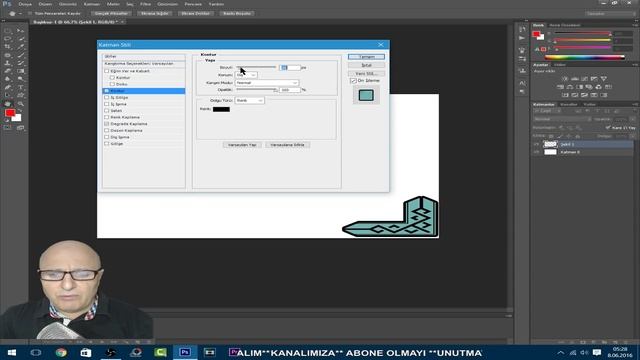The width and height of the screenshot is (640, 360).
Task: Enable the Dış Işıma style checkbox
Action: click(107, 137)
